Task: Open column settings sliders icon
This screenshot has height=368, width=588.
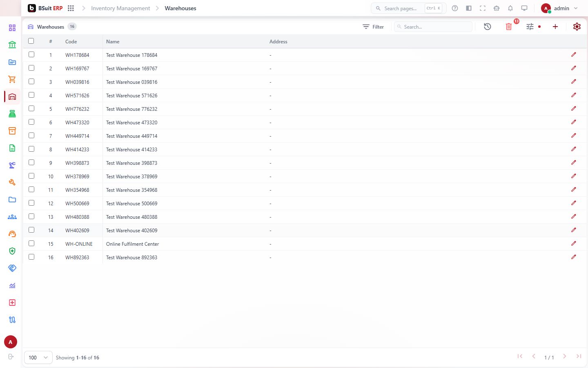Action: click(x=530, y=27)
